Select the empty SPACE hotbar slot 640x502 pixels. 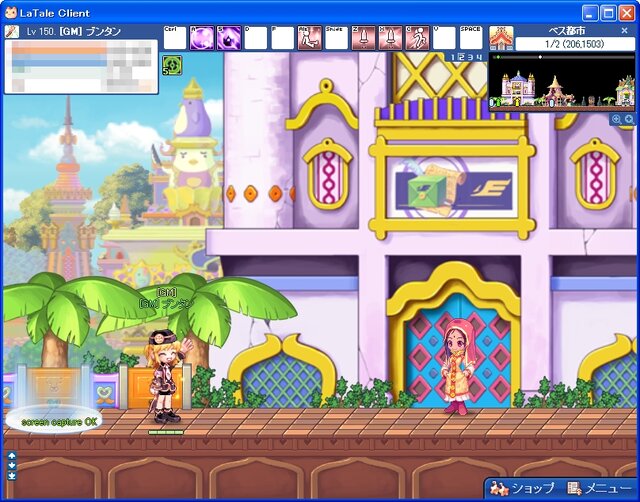[x=471, y=38]
